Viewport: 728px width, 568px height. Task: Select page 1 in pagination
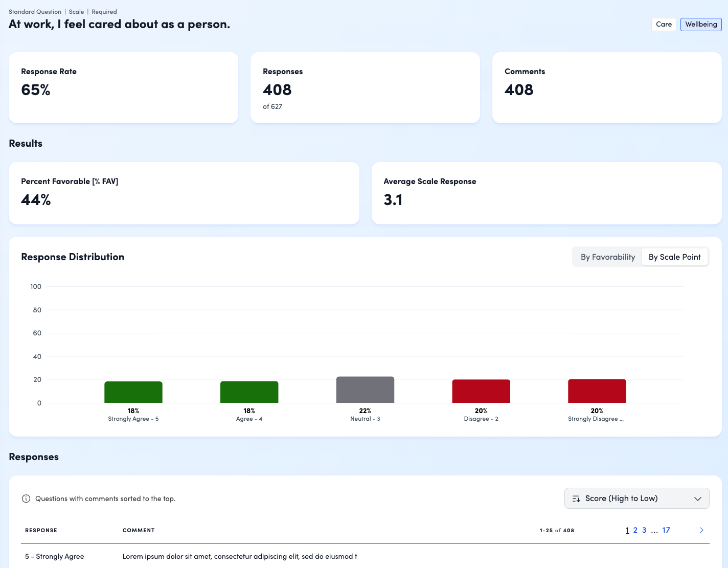(627, 530)
